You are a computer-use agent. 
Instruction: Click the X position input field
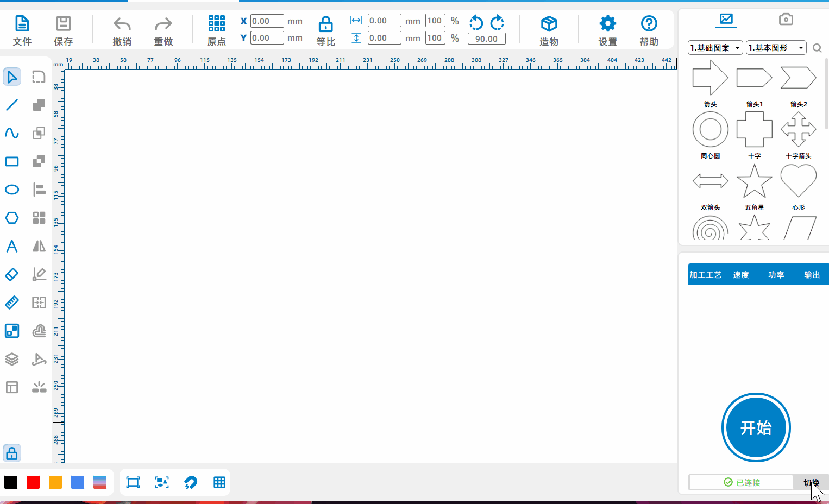point(267,21)
